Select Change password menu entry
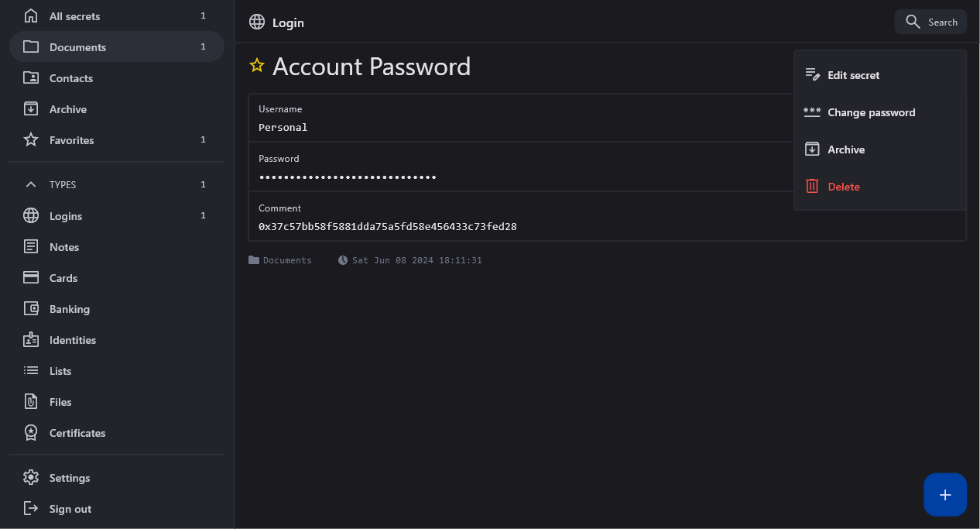 click(x=871, y=112)
